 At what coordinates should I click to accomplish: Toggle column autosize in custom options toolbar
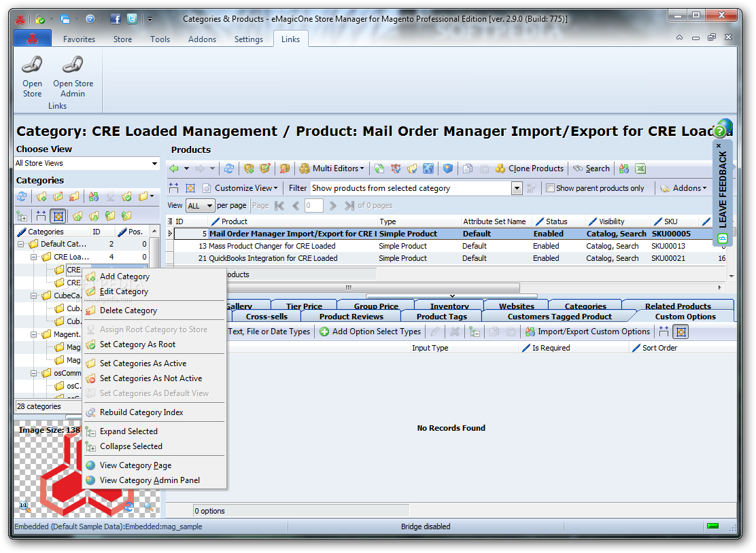[664, 332]
